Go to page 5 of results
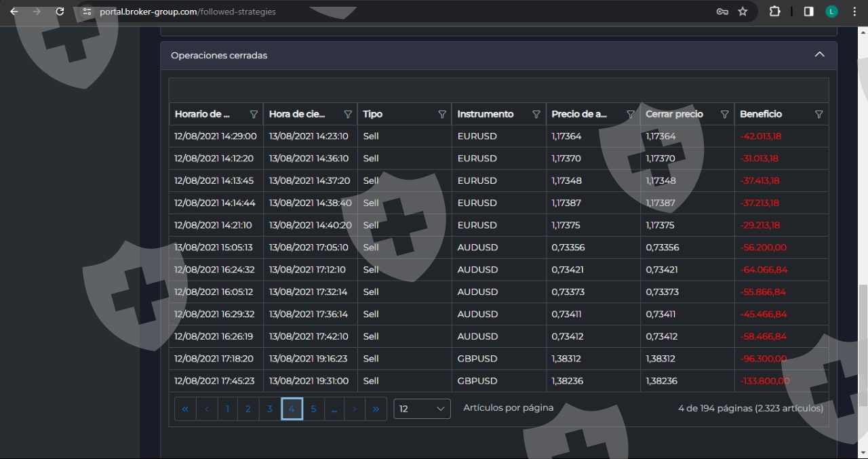 click(313, 409)
